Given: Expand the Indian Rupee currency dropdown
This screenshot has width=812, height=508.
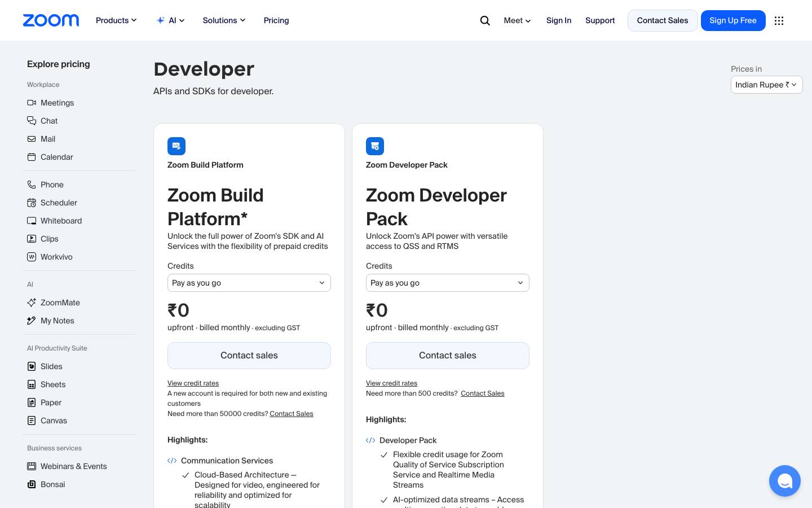Looking at the screenshot, I should point(766,85).
